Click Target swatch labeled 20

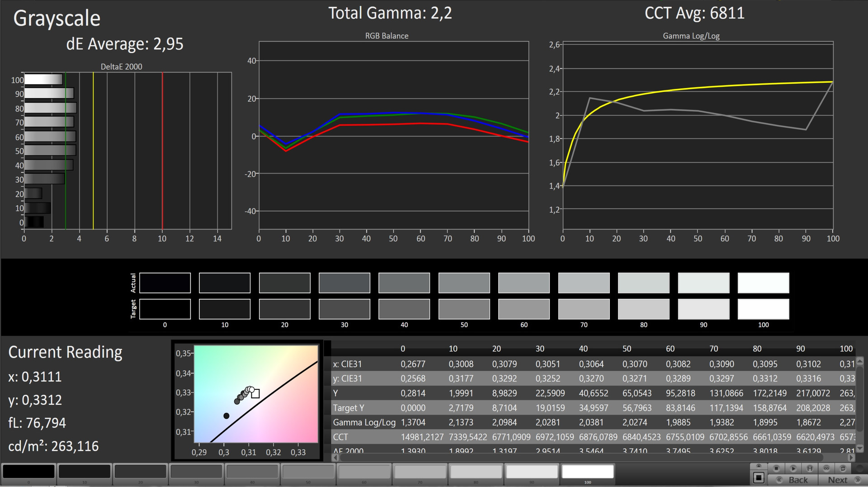tap(285, 309)
